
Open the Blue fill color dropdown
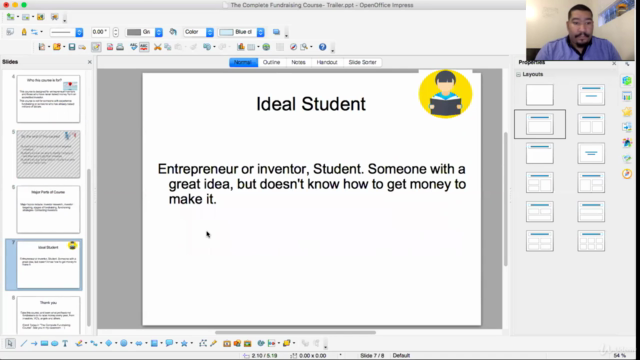click(x=260, y=32)
